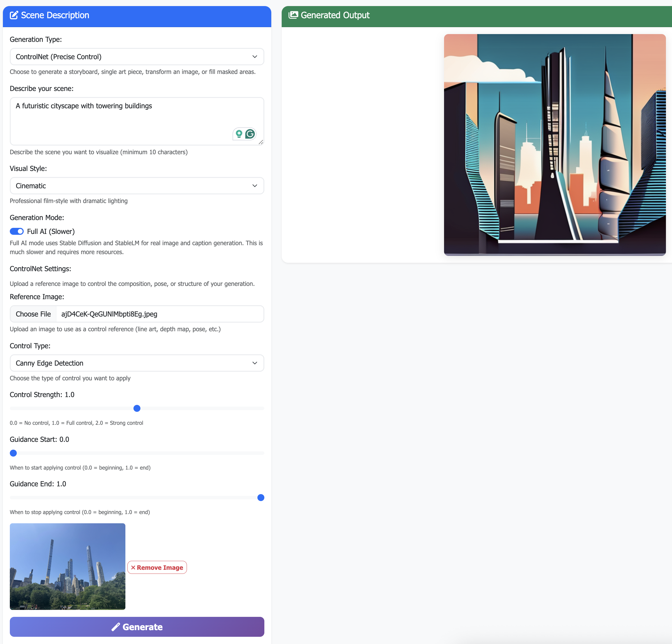Click the Grammarly G icon in textarea

pos(250,134)
